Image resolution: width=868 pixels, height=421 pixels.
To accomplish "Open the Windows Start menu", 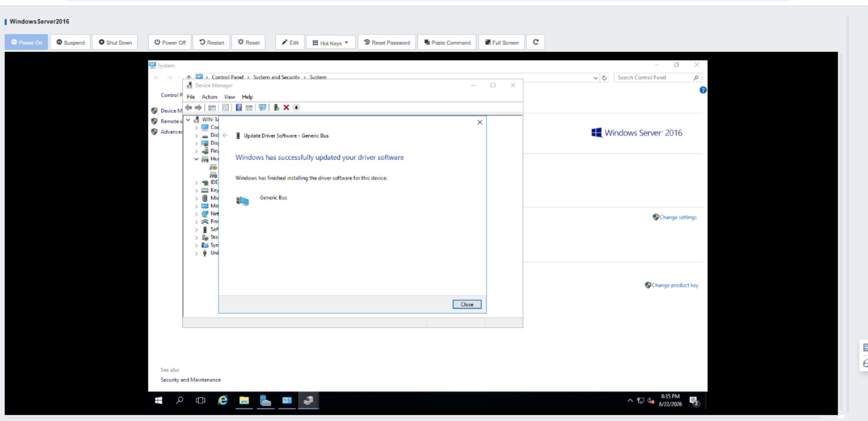I will pyautogui.click(x=159, y=401).
